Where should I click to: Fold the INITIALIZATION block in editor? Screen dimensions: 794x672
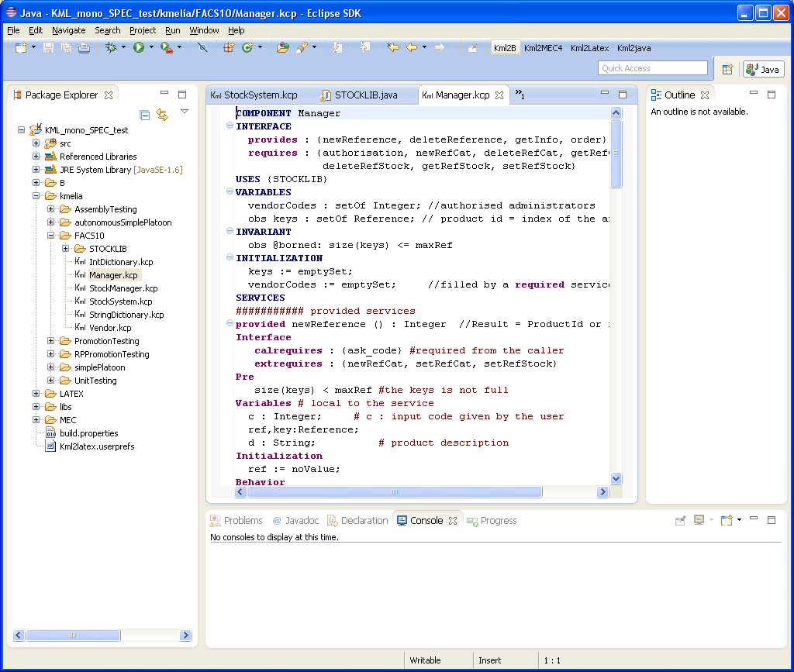[230, 258]
